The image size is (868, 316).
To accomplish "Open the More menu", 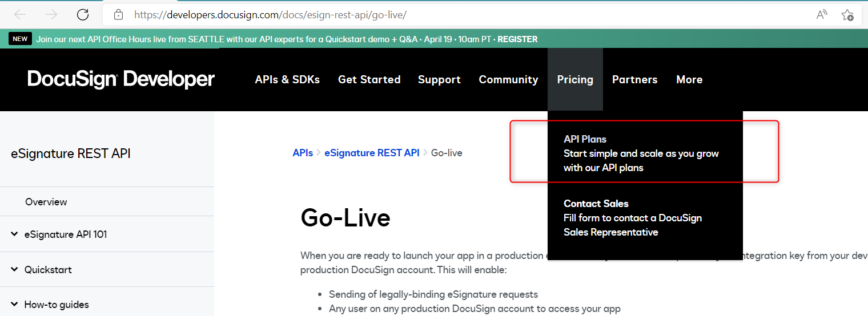I will pyautogui.click(x=689, y=79).
